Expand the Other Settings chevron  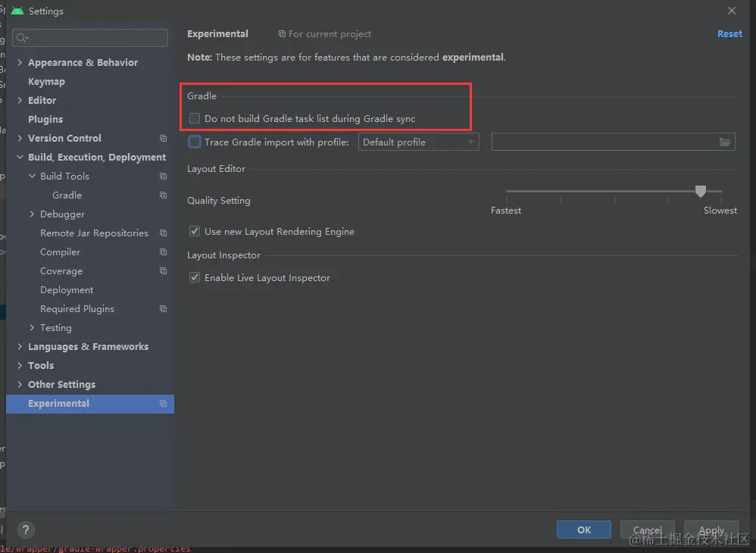pos(20,384)
